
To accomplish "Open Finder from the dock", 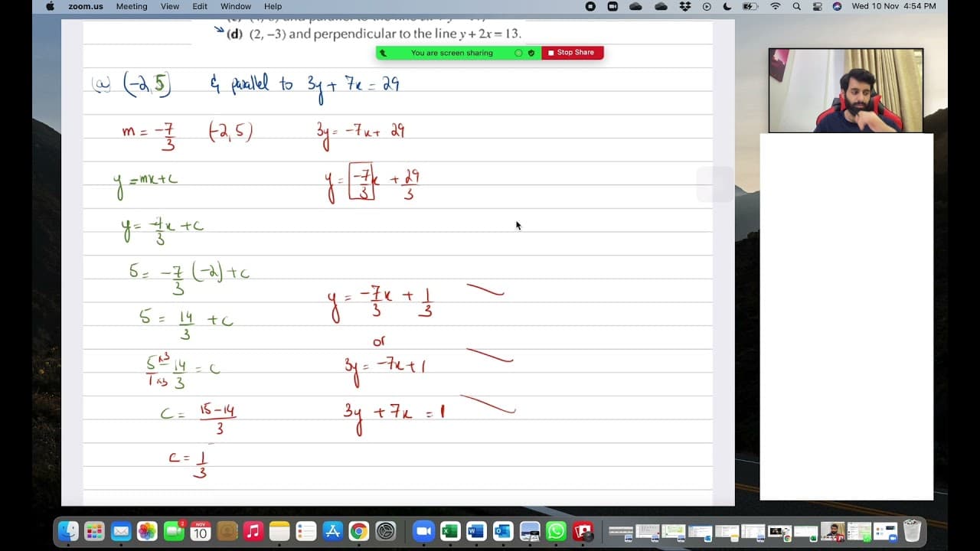I will point(68,531).
